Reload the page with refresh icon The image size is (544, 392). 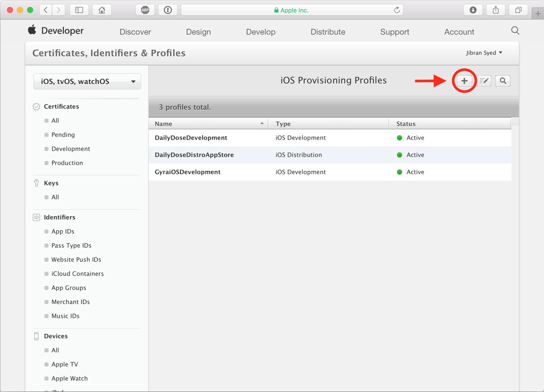click(x=397, y=10)
